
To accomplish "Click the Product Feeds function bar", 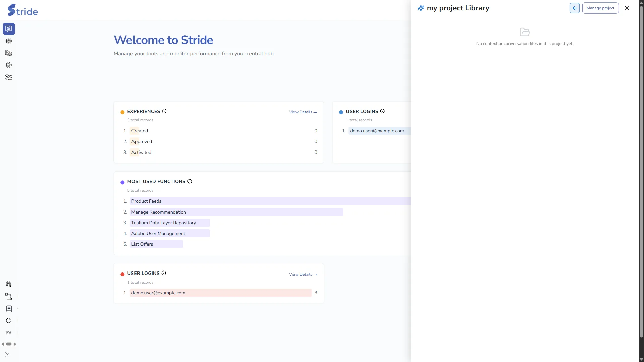I will (270, 201).
